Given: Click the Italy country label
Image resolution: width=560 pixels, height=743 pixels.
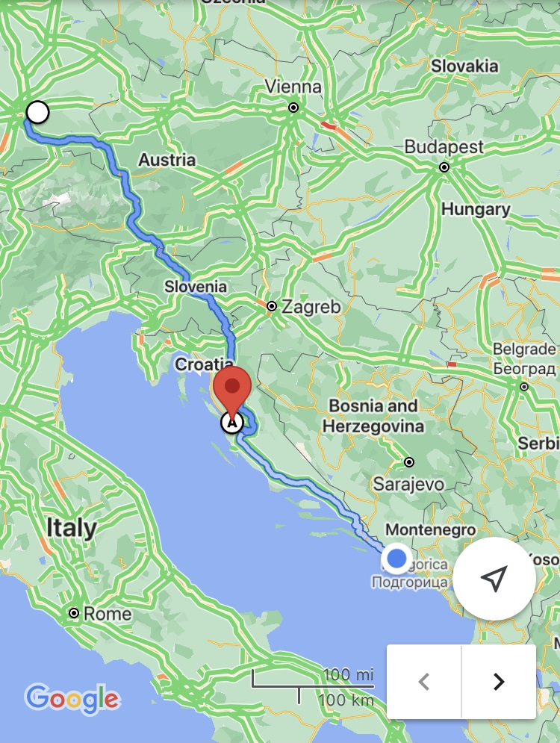Looking at the screenshot, I should pyautogui.click(x=72, y=528).
